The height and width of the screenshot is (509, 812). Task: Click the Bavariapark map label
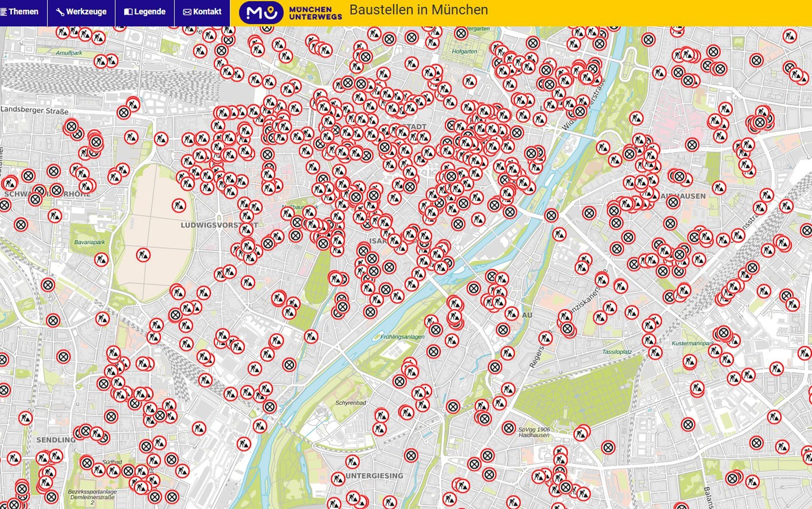(x=89, y=242)
